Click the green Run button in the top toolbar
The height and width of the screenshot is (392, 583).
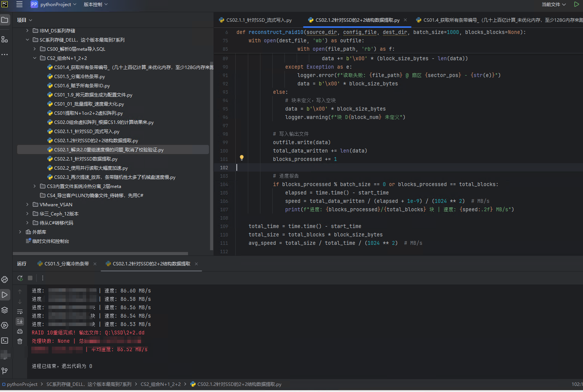pyautogui.click(x=576, y=4)
